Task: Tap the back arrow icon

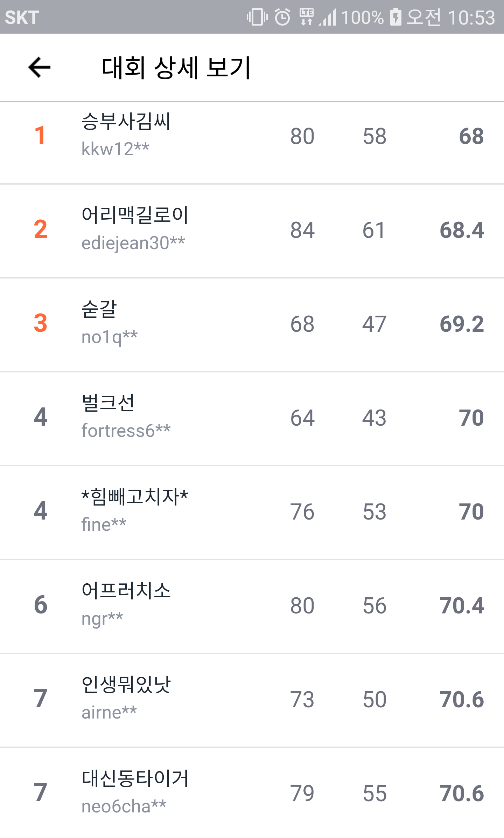Action: 39,67
